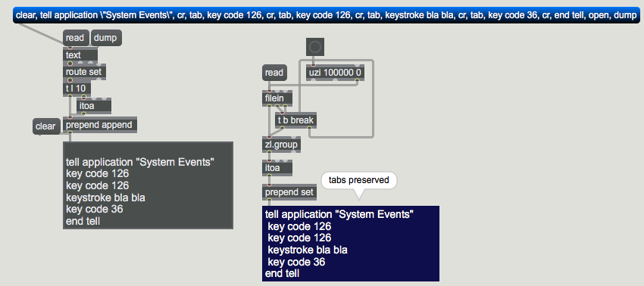644x286 pixels.
Task: Select the prepend set object
Action: point(289,192)
